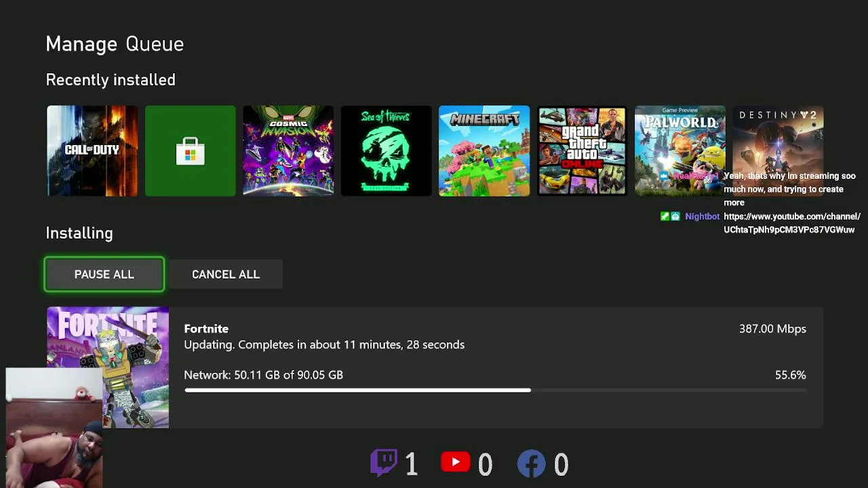
Task: Click the Manage Queue heading
Action: [x=115, y=44]
